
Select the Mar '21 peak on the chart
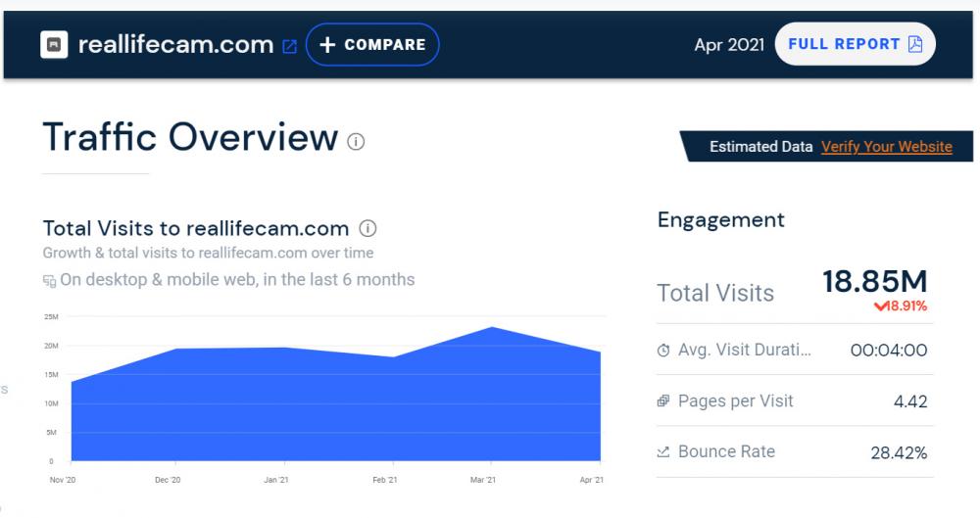491,328
